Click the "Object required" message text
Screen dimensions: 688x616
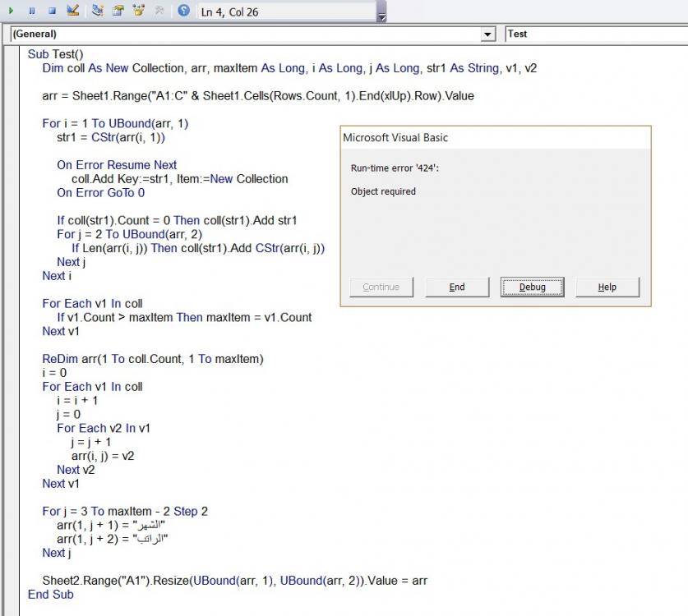point(383,191)
